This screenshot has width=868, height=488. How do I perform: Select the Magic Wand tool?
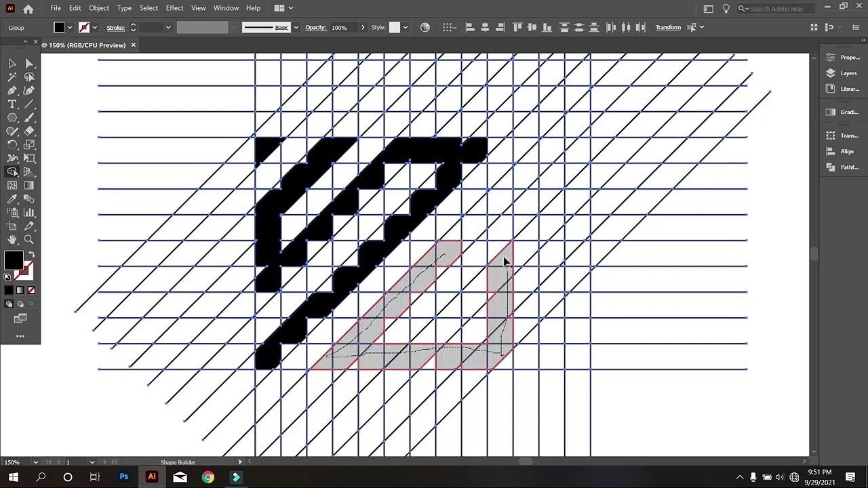pos(12,77)
